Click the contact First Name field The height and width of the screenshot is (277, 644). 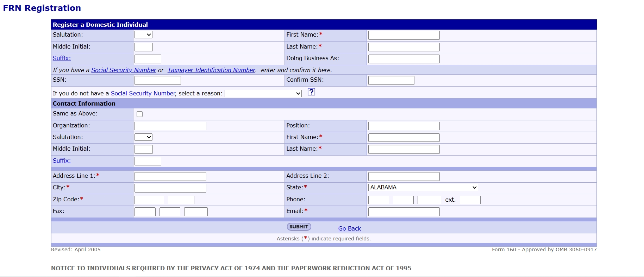(x=404, y=137)
